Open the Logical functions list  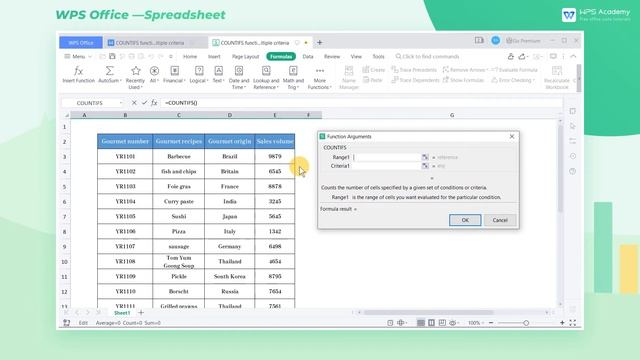(x=199, y=75)
